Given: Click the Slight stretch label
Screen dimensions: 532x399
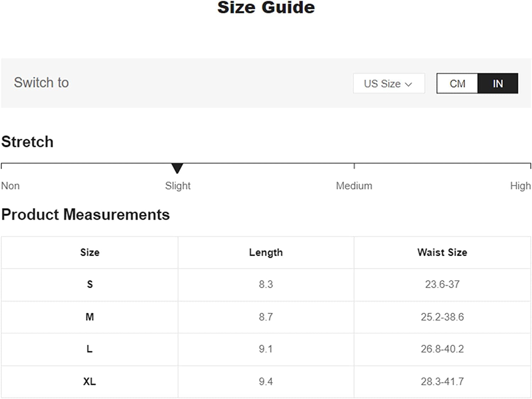Looking at the screenshot, I should 178,186.
